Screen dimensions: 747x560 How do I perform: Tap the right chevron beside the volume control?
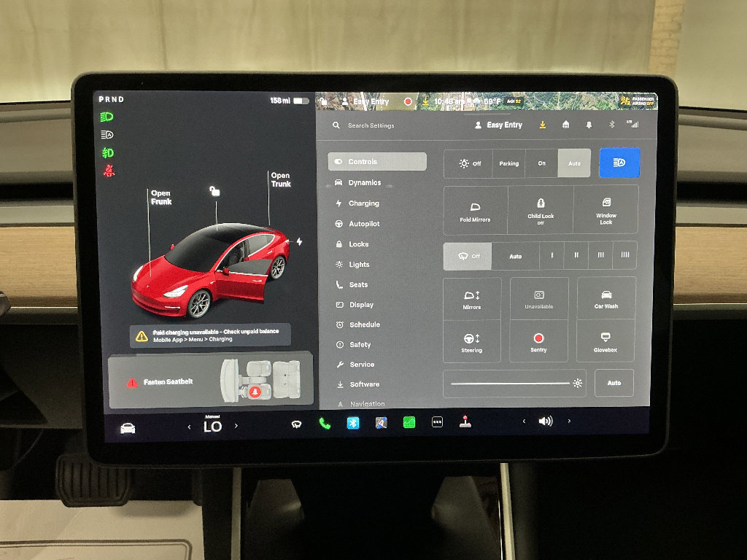tap(569, 421)
